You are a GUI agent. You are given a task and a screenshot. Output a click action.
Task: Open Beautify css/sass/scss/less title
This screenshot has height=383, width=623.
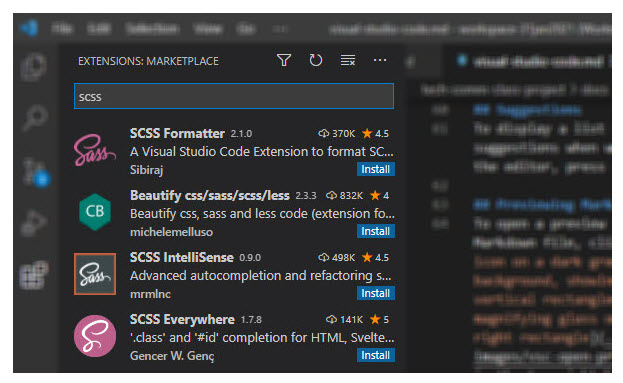pos(210,195)
